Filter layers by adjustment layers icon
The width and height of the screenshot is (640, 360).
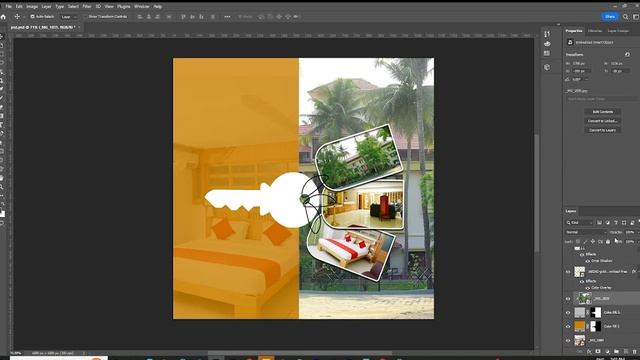pyautogui.click(x=607, y=222)
